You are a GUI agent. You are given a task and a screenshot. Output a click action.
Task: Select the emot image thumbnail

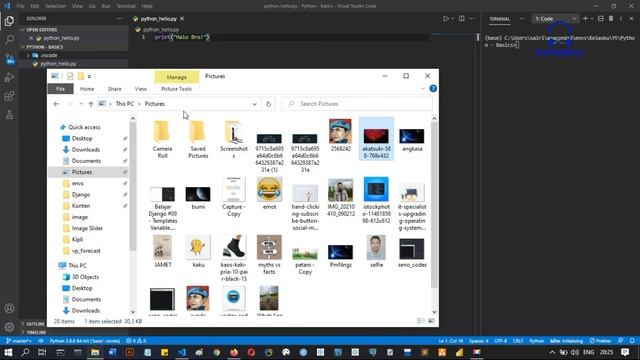point(269,194)
